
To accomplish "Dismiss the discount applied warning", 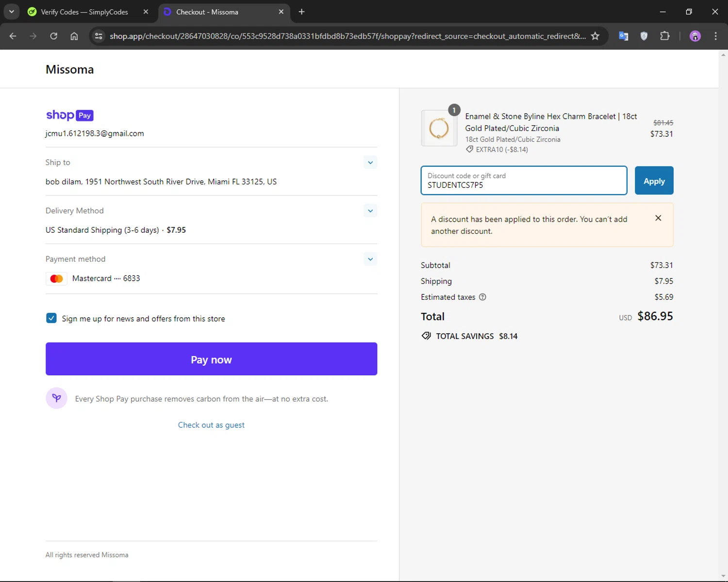I will (x=658, y=218).
